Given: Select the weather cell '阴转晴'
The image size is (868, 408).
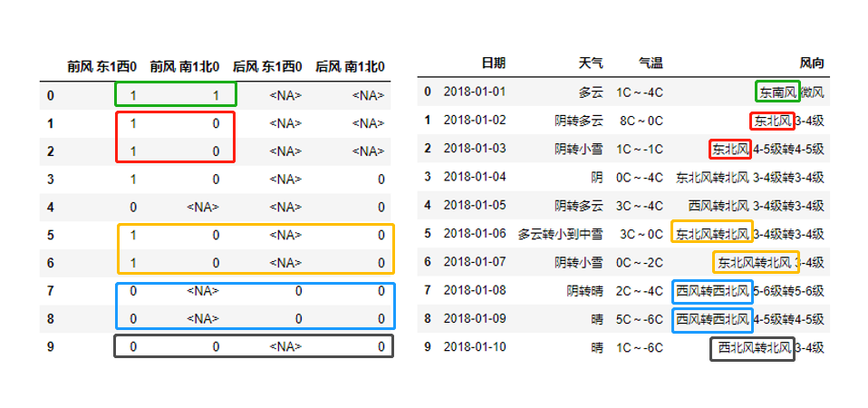Looking at the screenshot, I should pos(585,291).
